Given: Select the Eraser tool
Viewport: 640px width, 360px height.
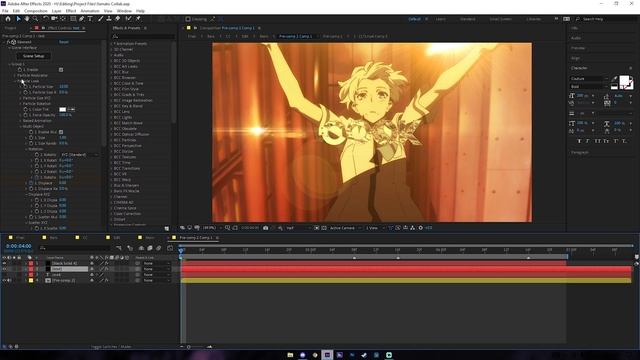Looking at the screenshot, I should (x=118, y=19).
